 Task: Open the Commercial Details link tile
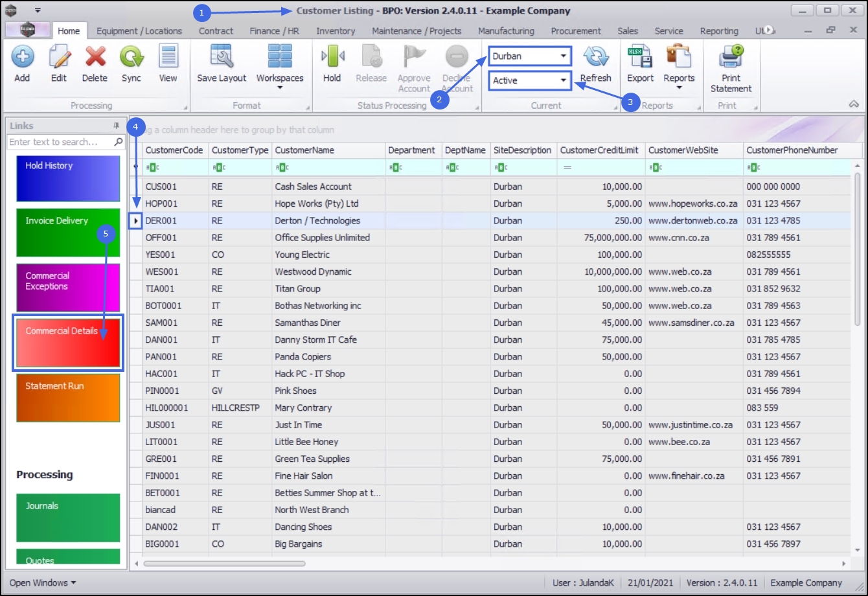coord(68,343)
